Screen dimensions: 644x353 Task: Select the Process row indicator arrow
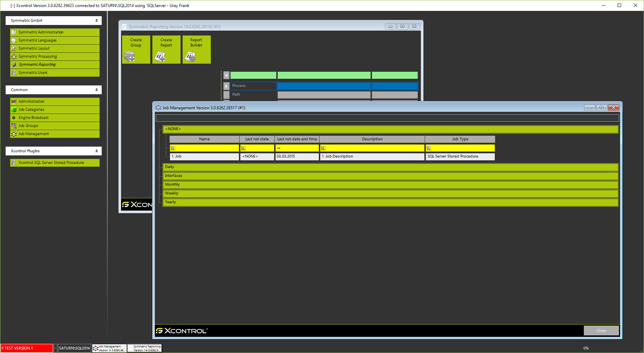coord(226,86)
